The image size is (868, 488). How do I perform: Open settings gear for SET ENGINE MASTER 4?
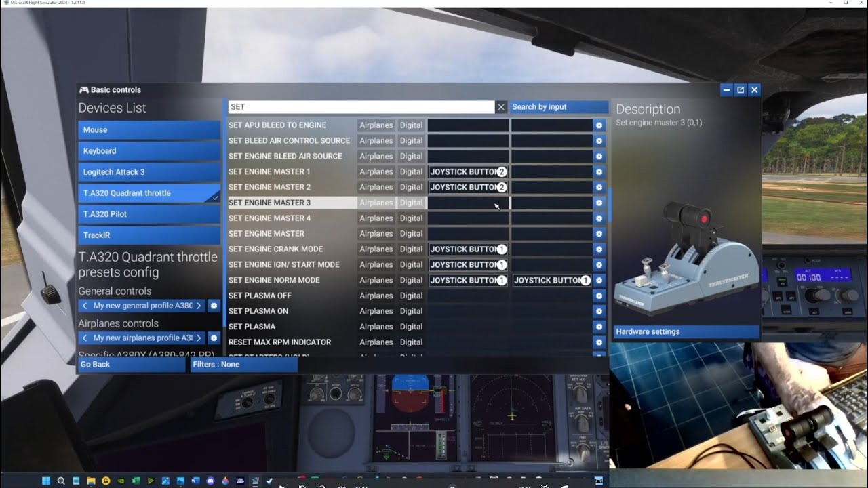pyautogui.click(x=599, y=218)
